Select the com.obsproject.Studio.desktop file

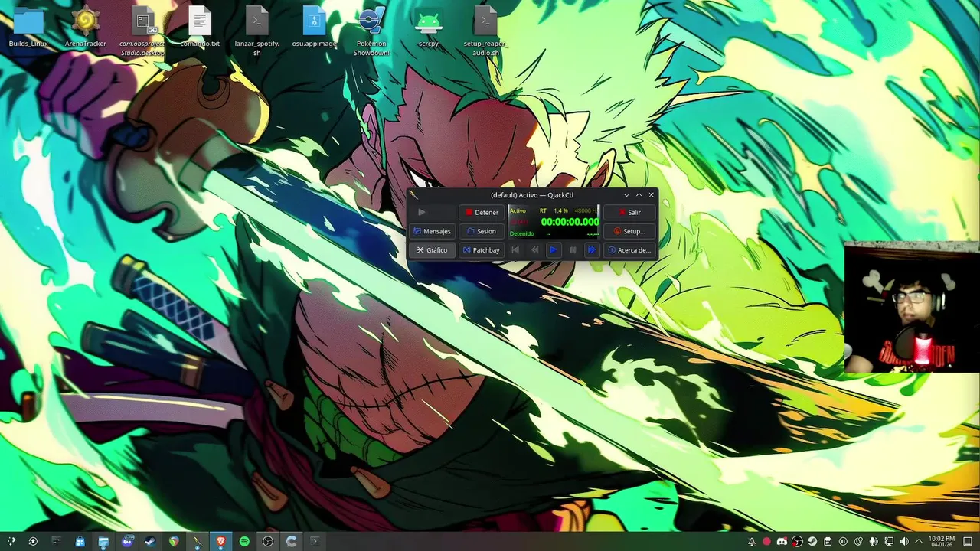coord(142,31)
